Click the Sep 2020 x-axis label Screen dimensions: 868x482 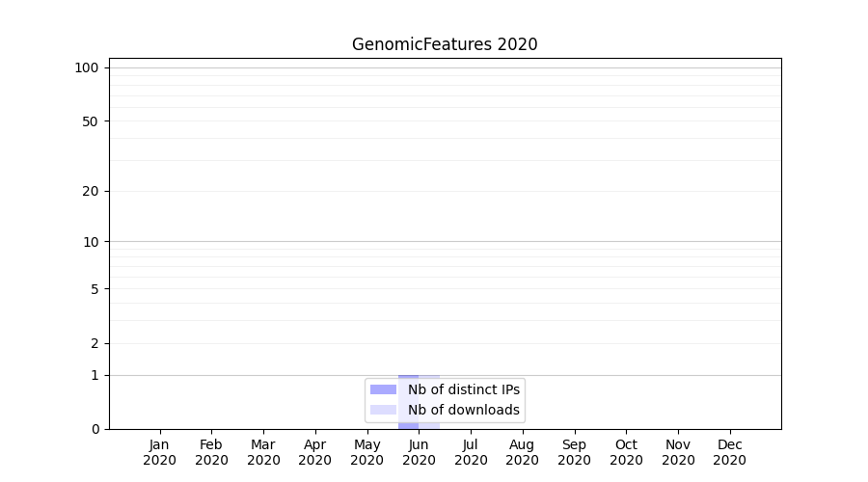tap(574, 452)
